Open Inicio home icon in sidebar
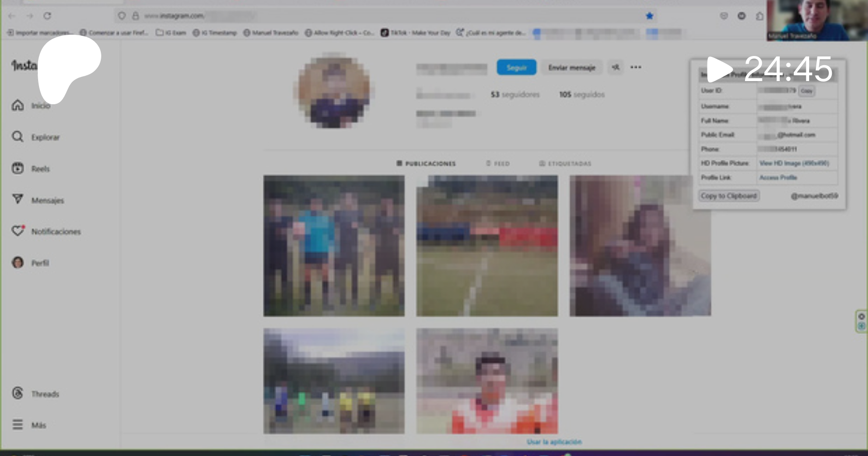Viewport: 868px width, 456px height. [x=18, y=105]
